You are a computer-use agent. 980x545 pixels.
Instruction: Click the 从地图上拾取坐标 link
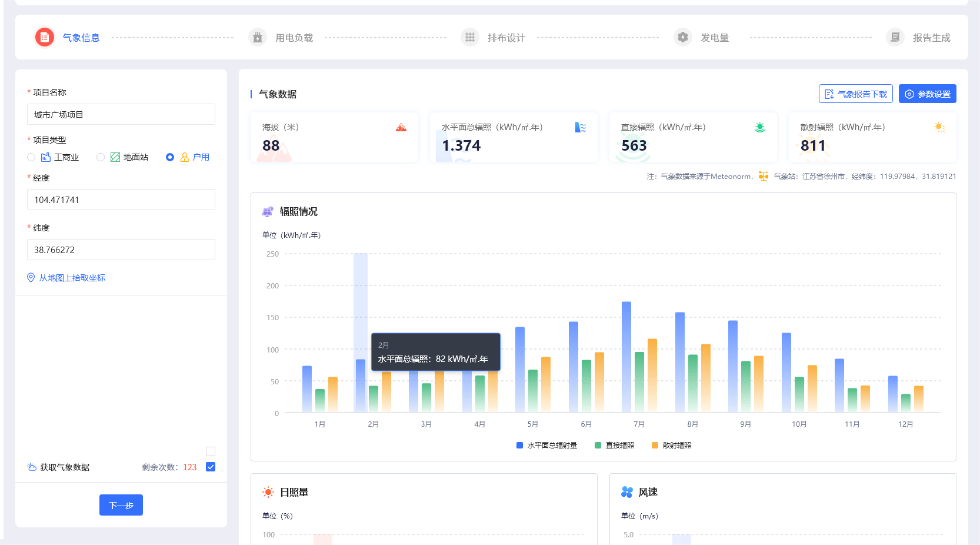point(72,278)
